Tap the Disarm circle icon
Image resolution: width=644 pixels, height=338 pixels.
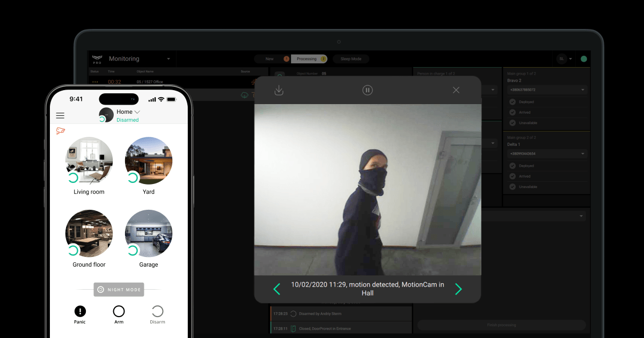click(157, 311)
